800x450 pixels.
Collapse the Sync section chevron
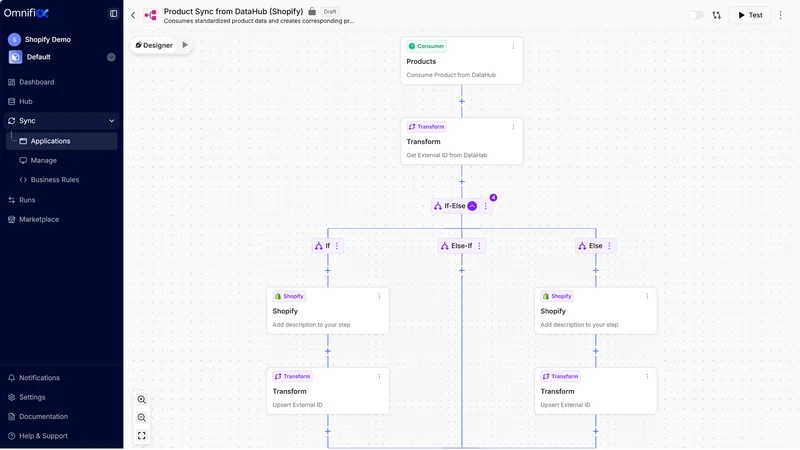[x=112, y=121]
